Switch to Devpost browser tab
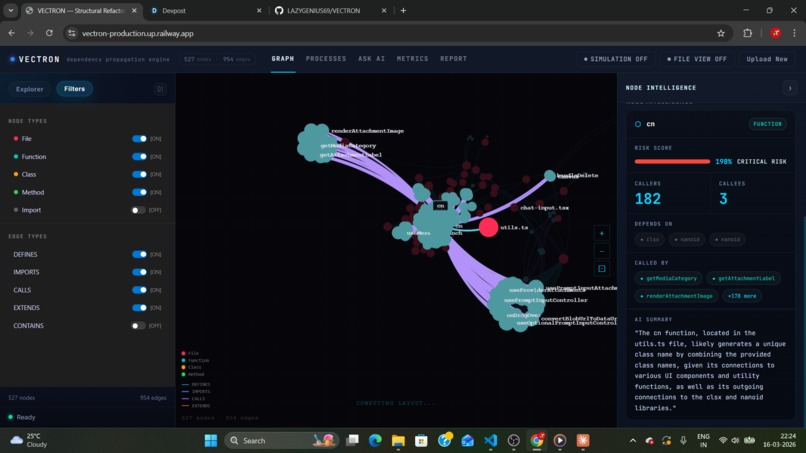Image resolution: width=806 pixels, height=453 pixels. point(206,10)
